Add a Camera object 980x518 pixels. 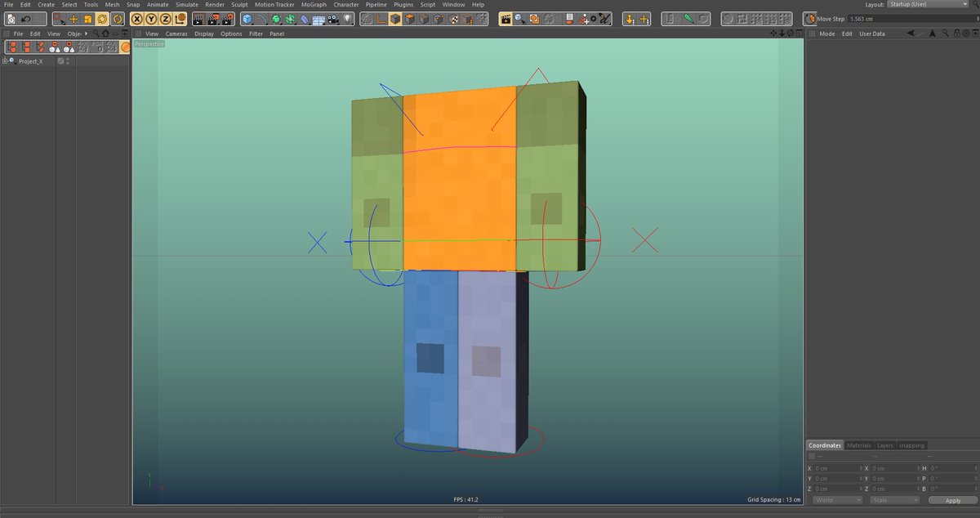(333, 18)
